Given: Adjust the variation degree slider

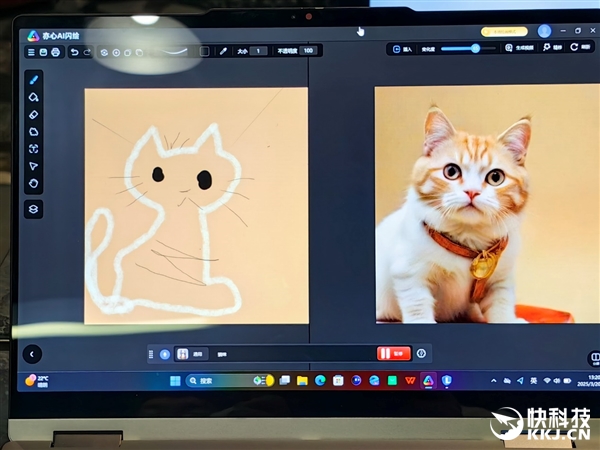Looking at the screenshot, I should point(474,48).
